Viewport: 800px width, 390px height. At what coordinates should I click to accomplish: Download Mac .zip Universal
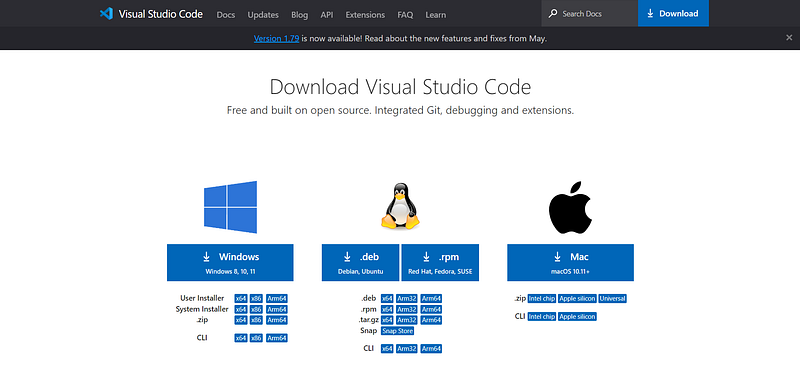click(613, 299)
